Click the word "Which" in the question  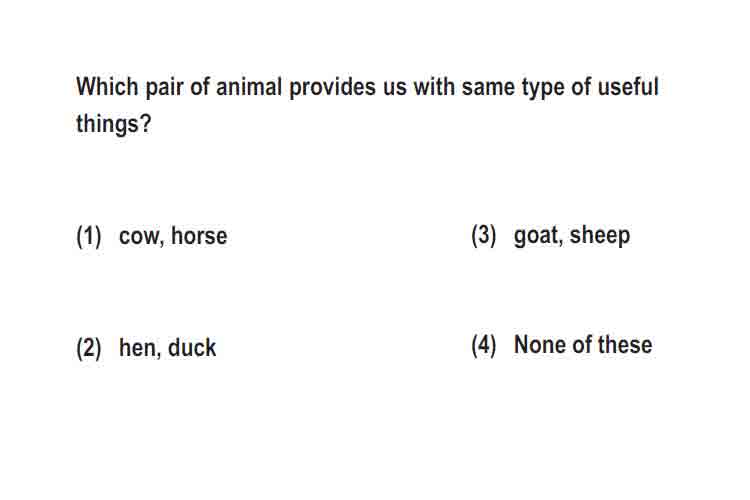108,87
